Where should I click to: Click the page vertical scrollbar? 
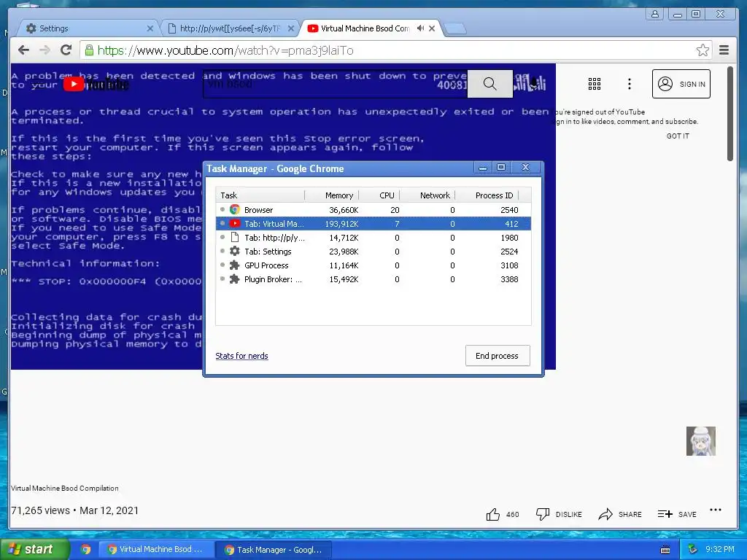729,114
